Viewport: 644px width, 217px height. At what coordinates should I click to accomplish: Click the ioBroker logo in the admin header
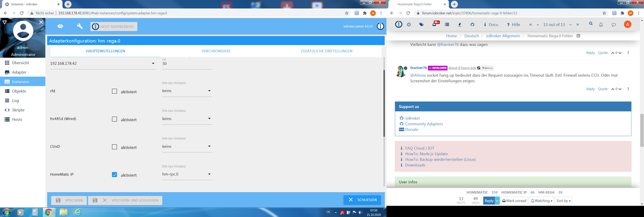click(x=380, y=26)
